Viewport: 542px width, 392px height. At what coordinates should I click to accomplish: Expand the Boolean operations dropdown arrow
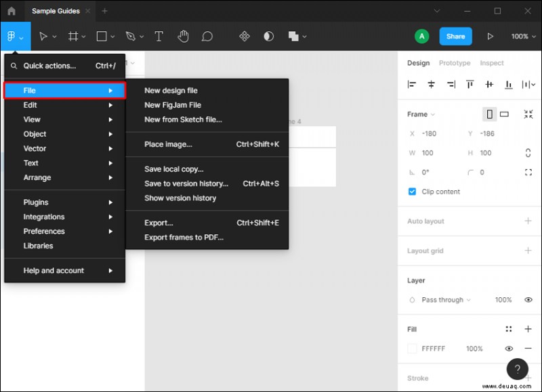click(305, 37)
